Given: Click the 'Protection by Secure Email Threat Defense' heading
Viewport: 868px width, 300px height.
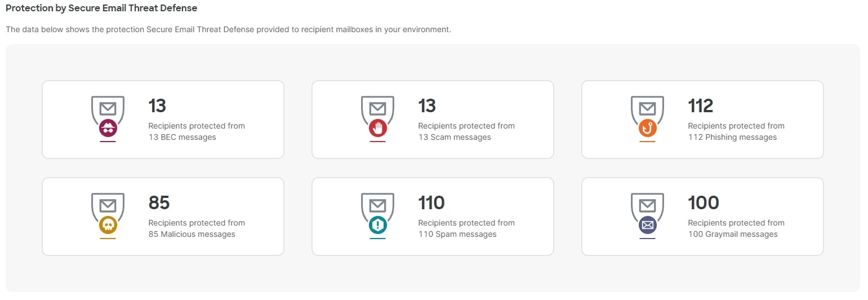Looking at the screenshot, I should click(101, 8).
